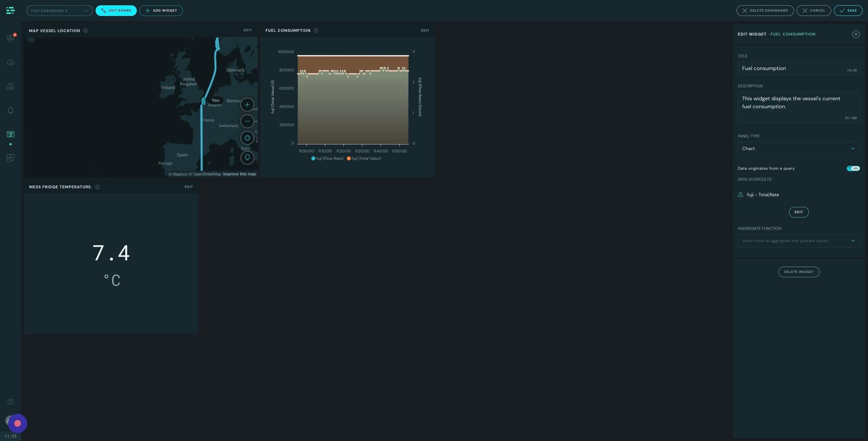Open the help question mark icon

coord(10,402)
